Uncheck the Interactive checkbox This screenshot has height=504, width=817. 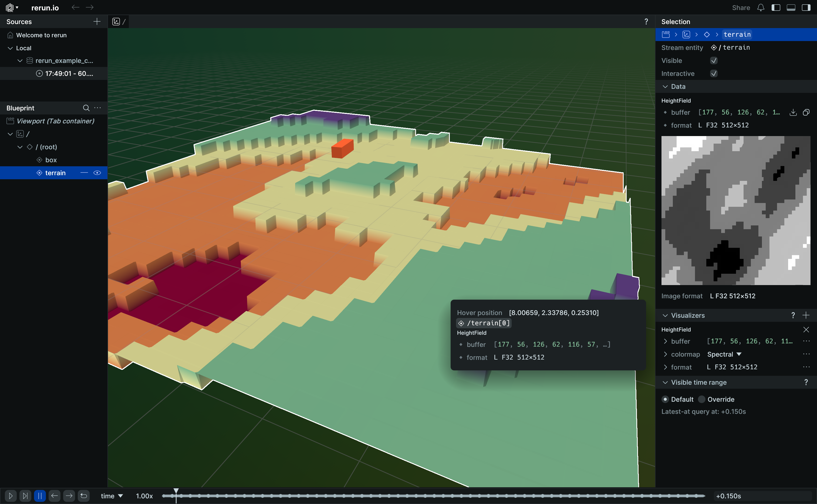pyautogui.click(x=714, y=74)
